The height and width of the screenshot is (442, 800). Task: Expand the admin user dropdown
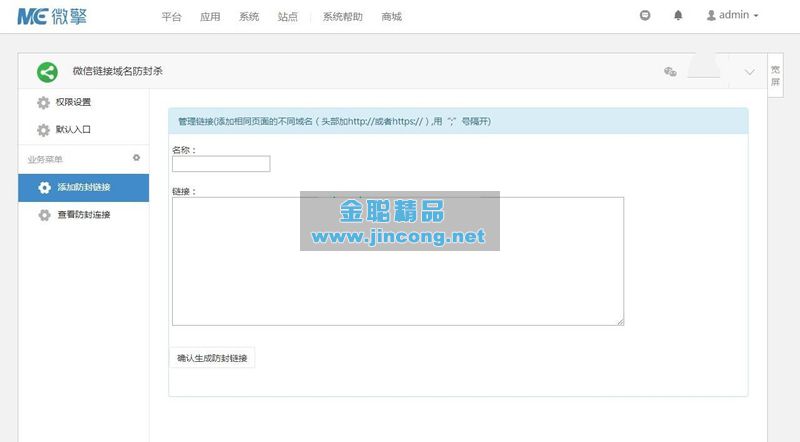click(x=733, y=15)
